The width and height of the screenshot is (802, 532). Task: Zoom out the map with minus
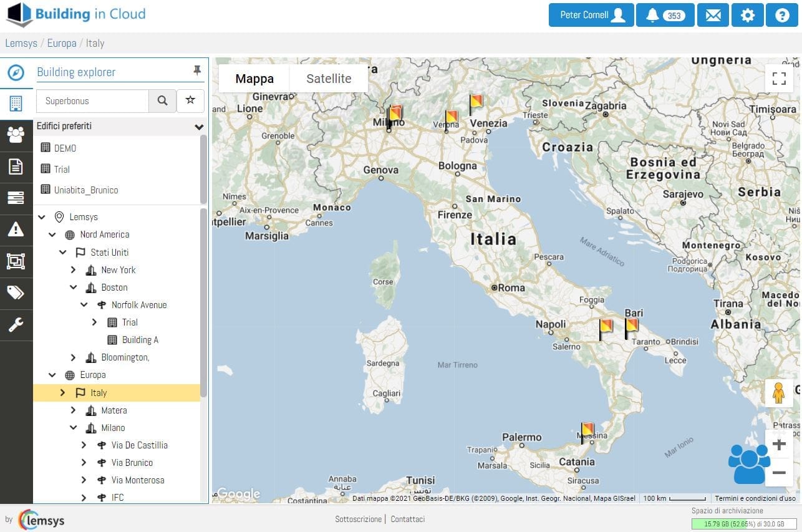click(779, 473)
